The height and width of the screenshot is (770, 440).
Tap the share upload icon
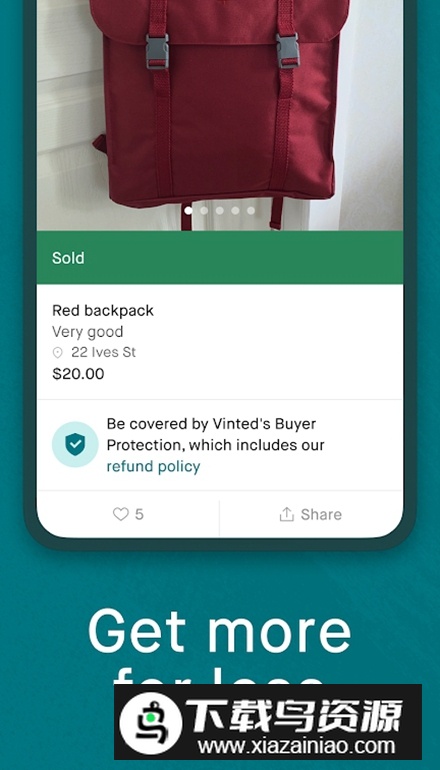286,514
